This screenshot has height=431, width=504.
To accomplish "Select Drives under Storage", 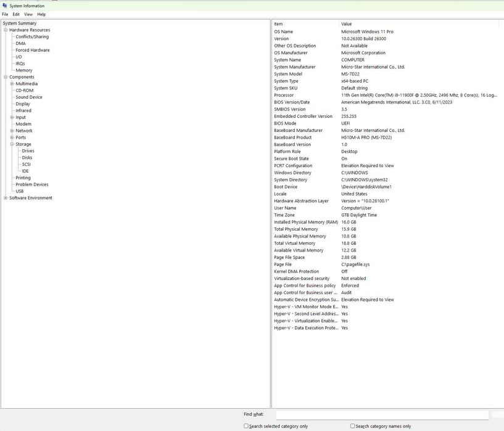I will point(28,151).
